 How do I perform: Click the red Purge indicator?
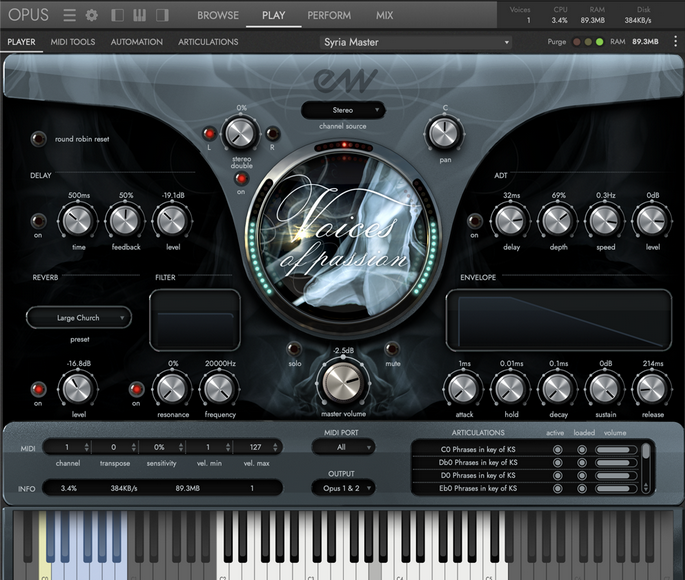pos(577,42)
